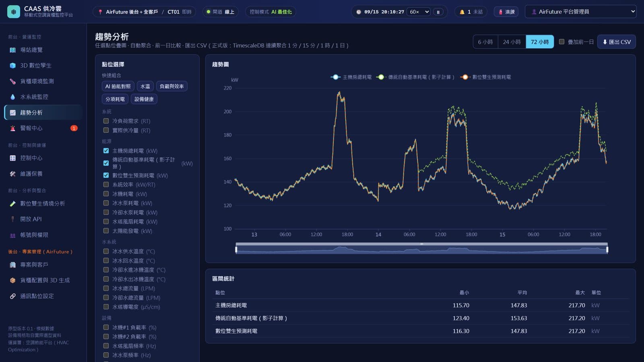This screenshot has height=362, width=644.
Task: Click right handle of chart zoom slider
Action: click(x=607, y=250)
